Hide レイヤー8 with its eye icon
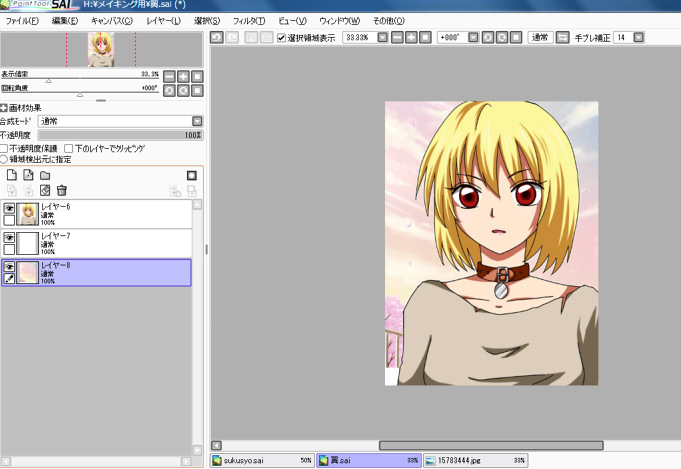 pos(9,267)
